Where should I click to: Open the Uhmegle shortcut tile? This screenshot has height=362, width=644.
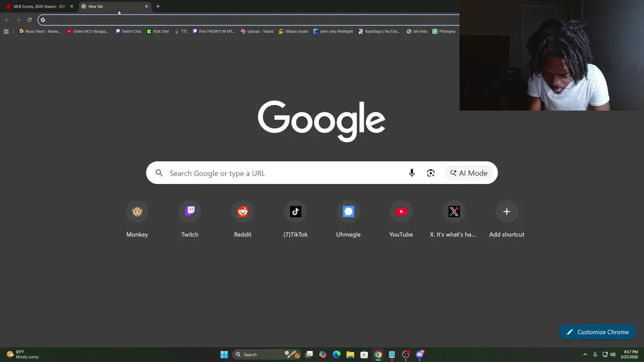pos(348,220)
